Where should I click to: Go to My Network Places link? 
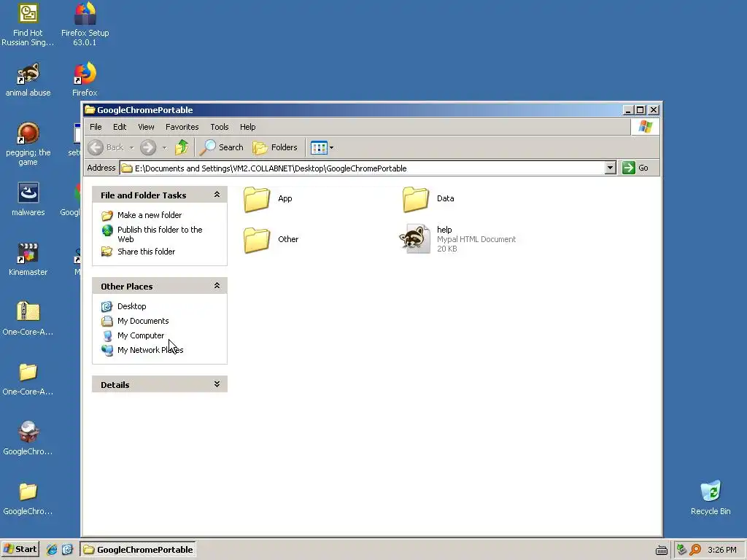(x=150, y=350)
